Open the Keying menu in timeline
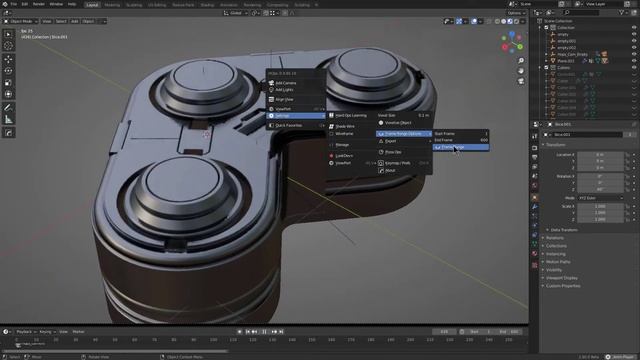The width and height of the screenshot is (640, 360). (x=47, y=332)
